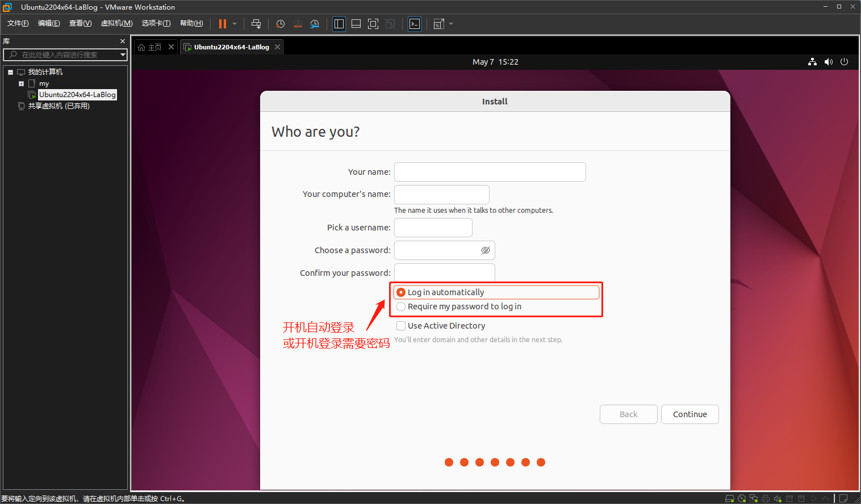The image size is (861, 504).
Task: Open the Ubuntu power menu icon
Action: [845, 62]
